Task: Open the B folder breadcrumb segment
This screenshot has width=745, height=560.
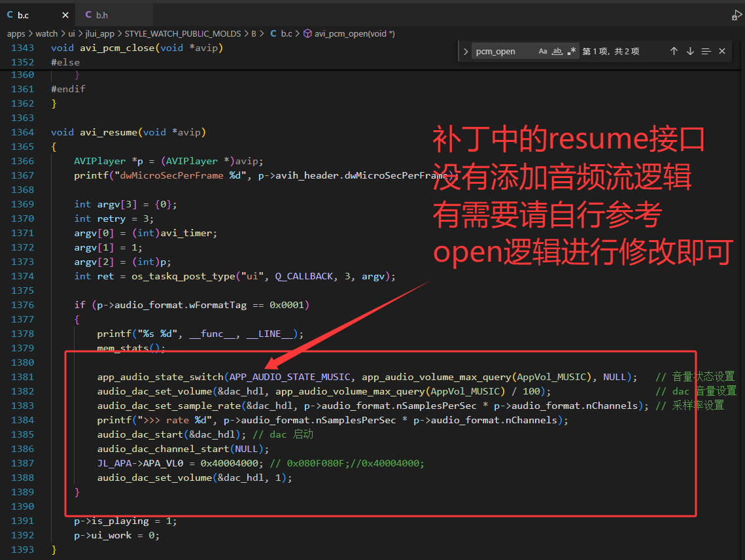Action: click(254, 34)
